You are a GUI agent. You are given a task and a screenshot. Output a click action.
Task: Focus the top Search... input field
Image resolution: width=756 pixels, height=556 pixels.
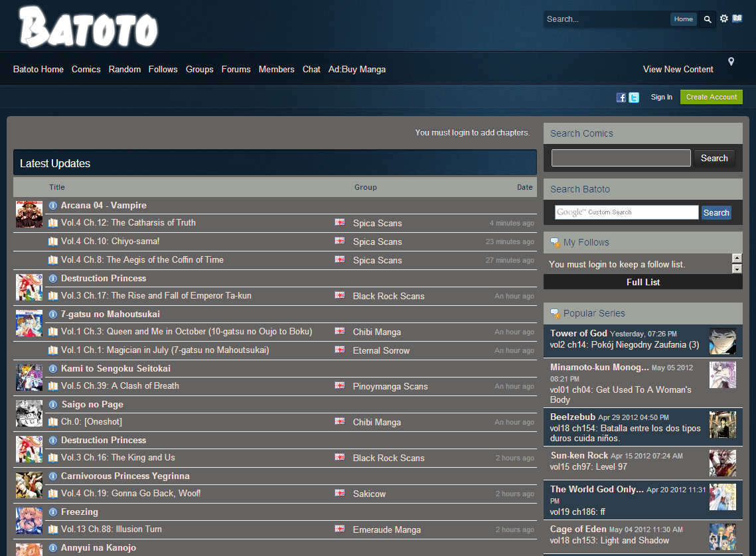pyautogui.click(x=606, y=19)
